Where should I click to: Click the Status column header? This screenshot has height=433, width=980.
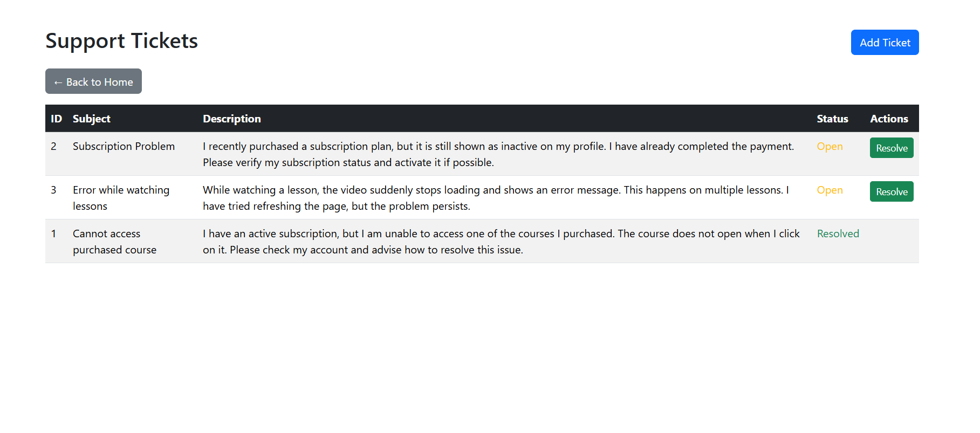pos(832,119)
